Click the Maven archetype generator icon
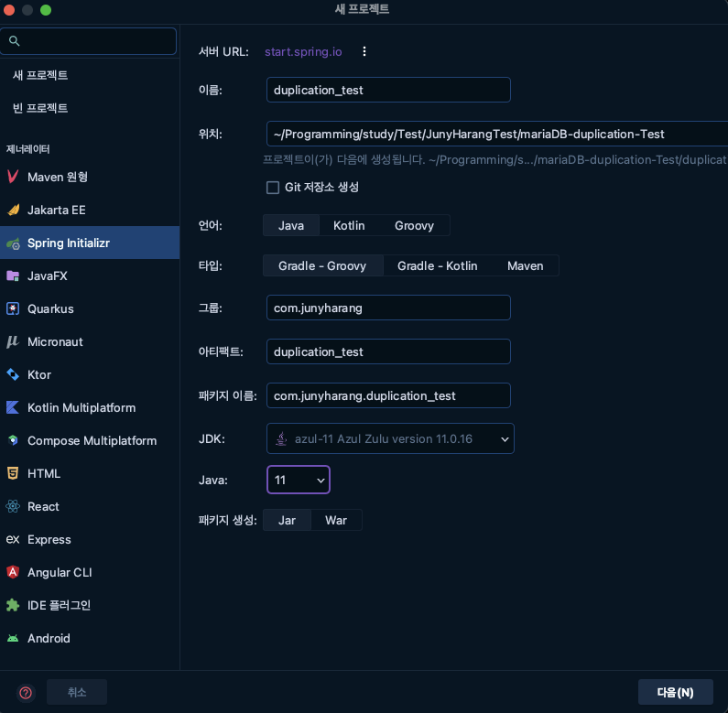The image size is (728, 713). pos(13,177)
